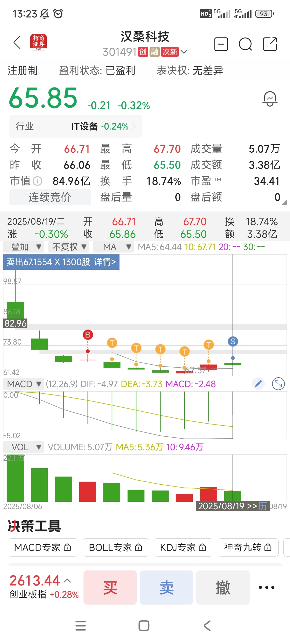Tap Android system back arrow

[x=207, y=625]
